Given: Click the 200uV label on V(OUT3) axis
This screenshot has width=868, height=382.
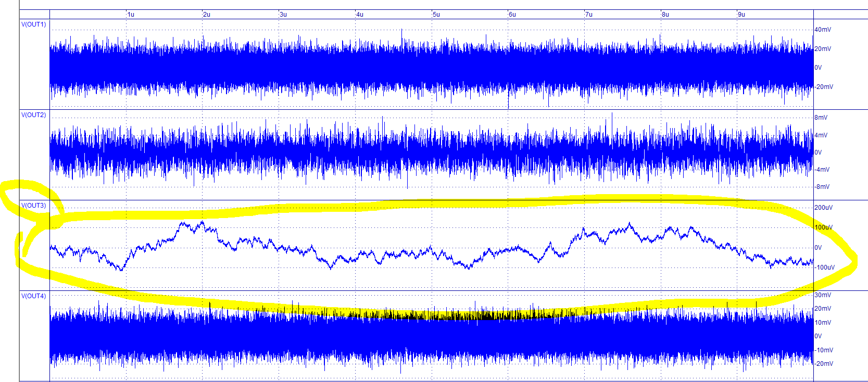Looking at the screenshot, I should (824, 208).
